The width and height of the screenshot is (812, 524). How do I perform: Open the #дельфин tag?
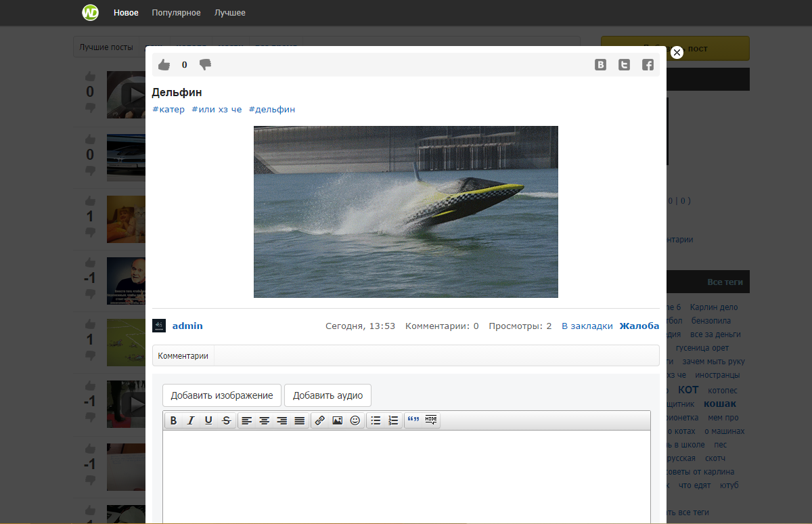click(x=272, y=109)
